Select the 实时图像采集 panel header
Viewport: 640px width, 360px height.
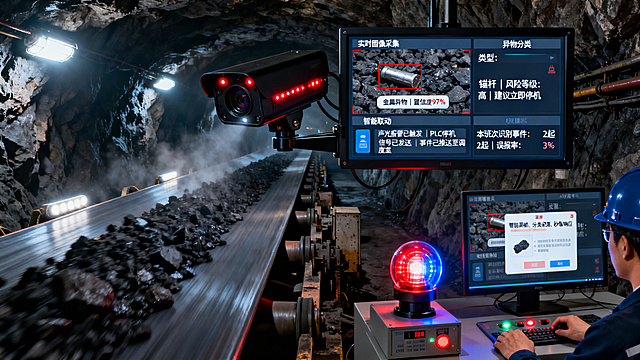tap(411, 44)
